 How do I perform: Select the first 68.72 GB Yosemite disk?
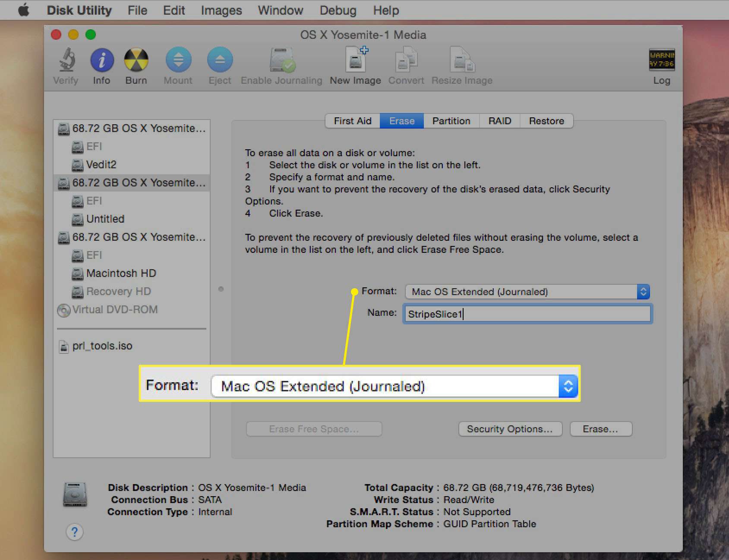132,129
